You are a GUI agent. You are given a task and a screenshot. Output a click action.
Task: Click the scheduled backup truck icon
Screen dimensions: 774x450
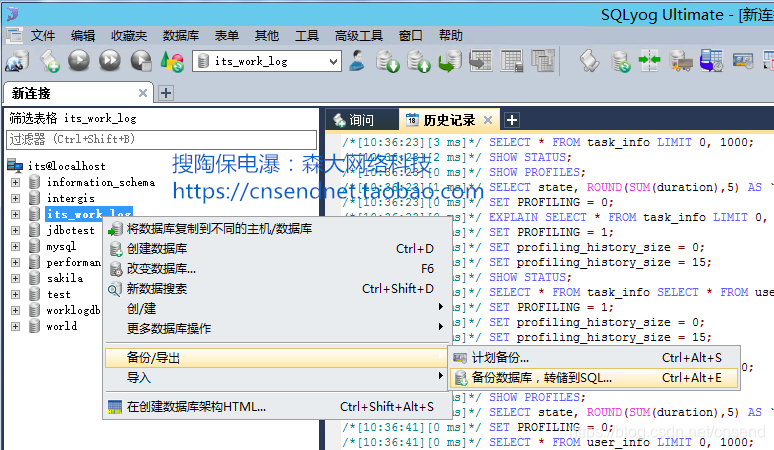[x=681, y=61]
